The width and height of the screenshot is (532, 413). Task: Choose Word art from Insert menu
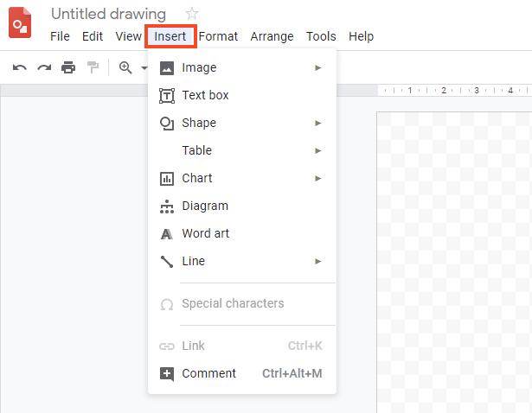(x=205, y=233)
